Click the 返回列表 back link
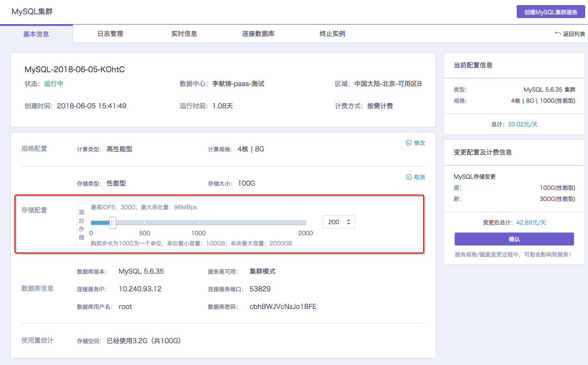The width and height of the screenshot is (588, 365). point(570,34)
